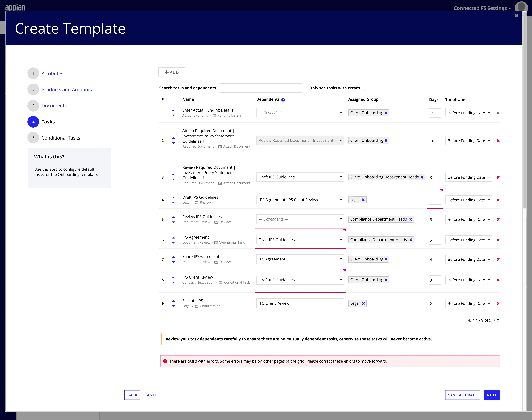The height and width of the screenshot is (420, 532).
Task: Switch to the Documents step
Action: point(54,106)
